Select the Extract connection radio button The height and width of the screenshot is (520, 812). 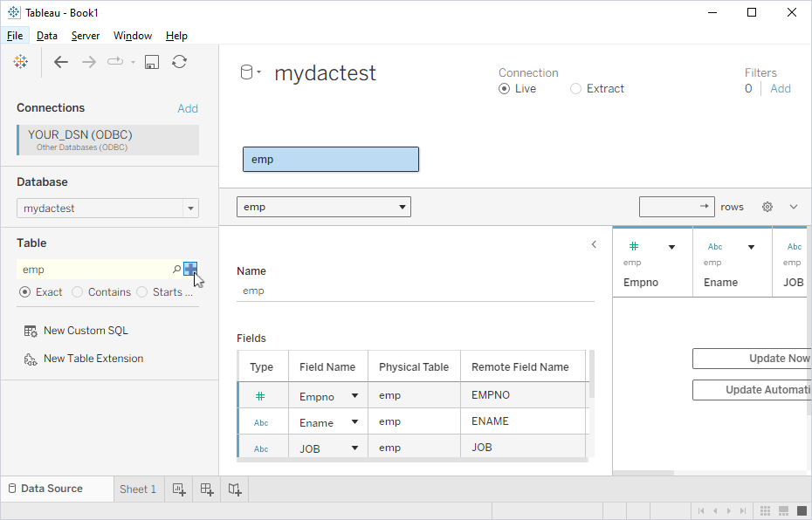(x=575, y=88)
